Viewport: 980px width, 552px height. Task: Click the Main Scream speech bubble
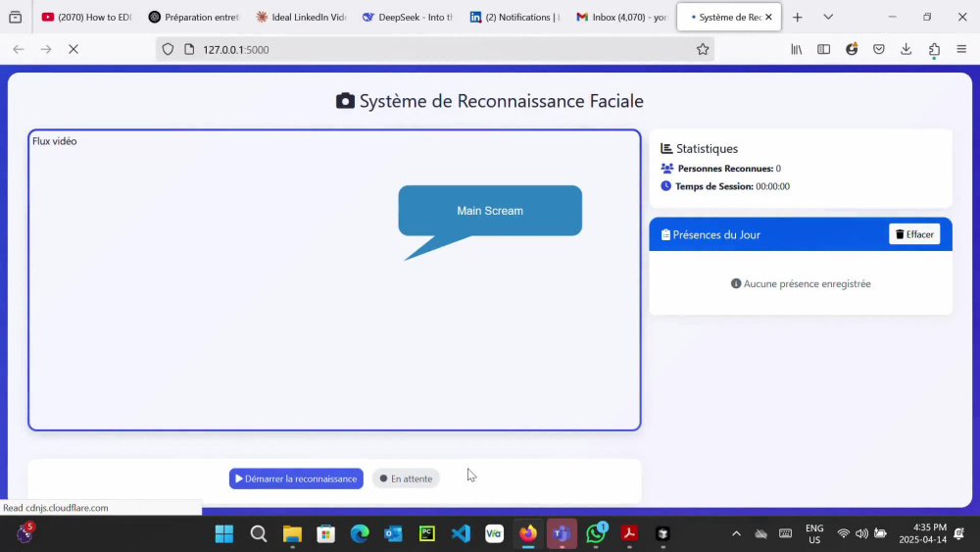click(490, 211)
